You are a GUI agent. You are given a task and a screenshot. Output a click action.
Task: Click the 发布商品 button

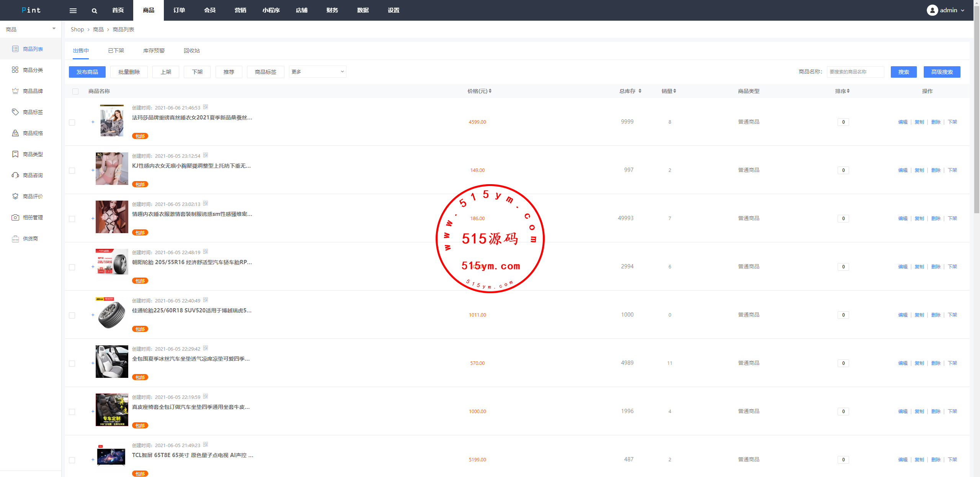tap(87, 72)
